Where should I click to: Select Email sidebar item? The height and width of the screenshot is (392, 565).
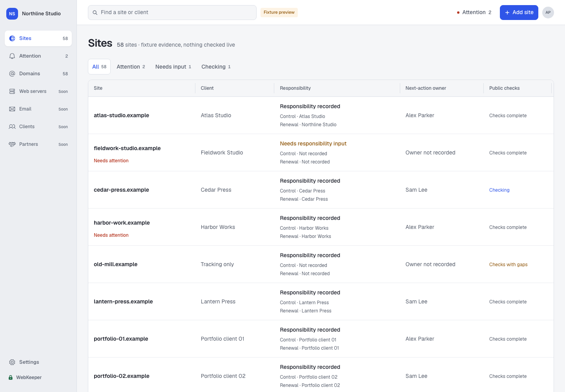38,109
